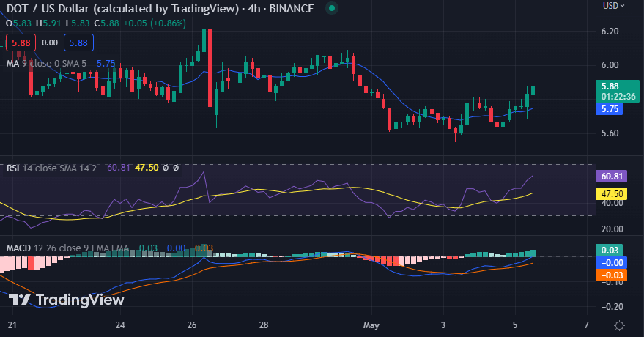Viewport: 644px width, 337px height.
Task: Select the RSI 14 close indicator legend
Action: coord(51,168)
